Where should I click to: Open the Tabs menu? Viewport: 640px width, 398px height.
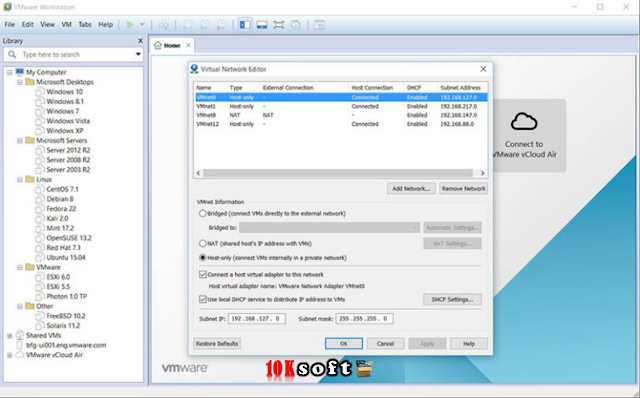tap(85, 24)
